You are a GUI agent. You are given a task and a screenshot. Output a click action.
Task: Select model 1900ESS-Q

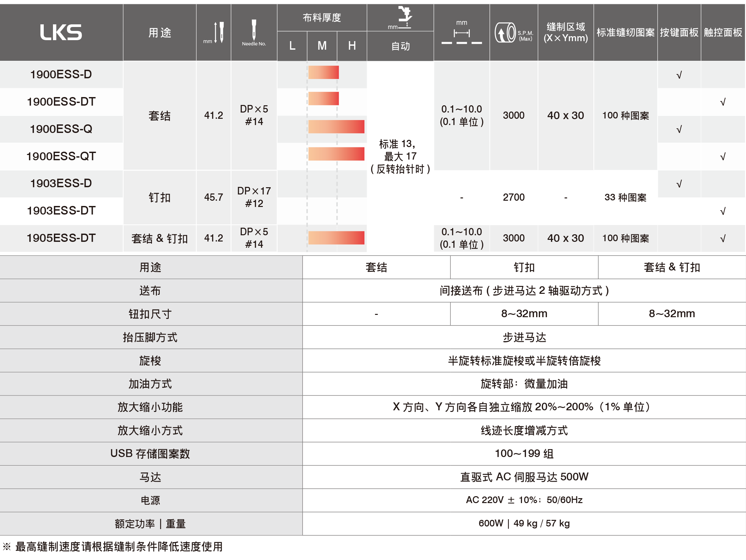point(61,129)
